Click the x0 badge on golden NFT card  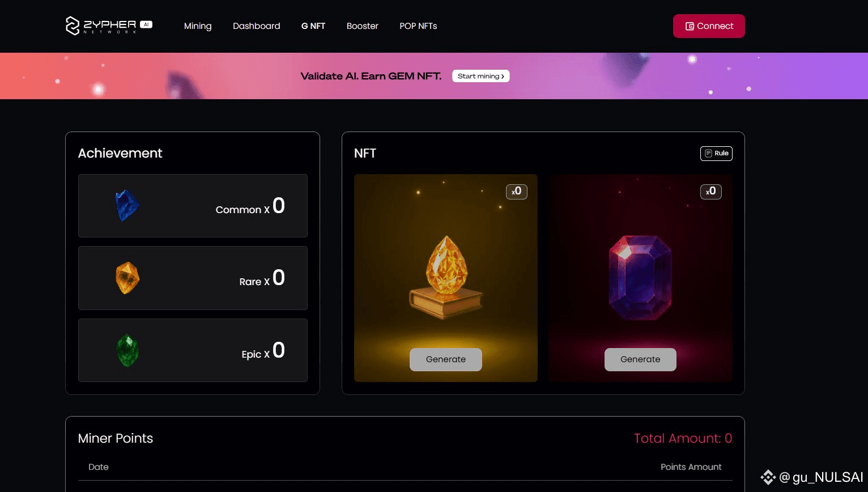pos(517,192)
